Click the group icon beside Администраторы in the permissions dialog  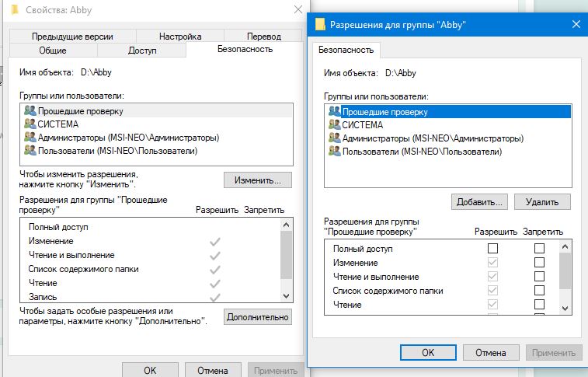pos(335,138)
